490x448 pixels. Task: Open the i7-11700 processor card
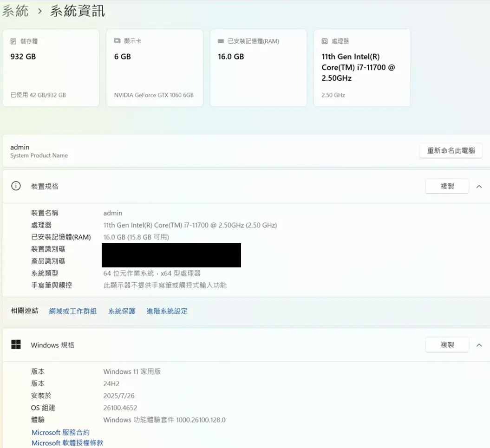coord(362,68)
